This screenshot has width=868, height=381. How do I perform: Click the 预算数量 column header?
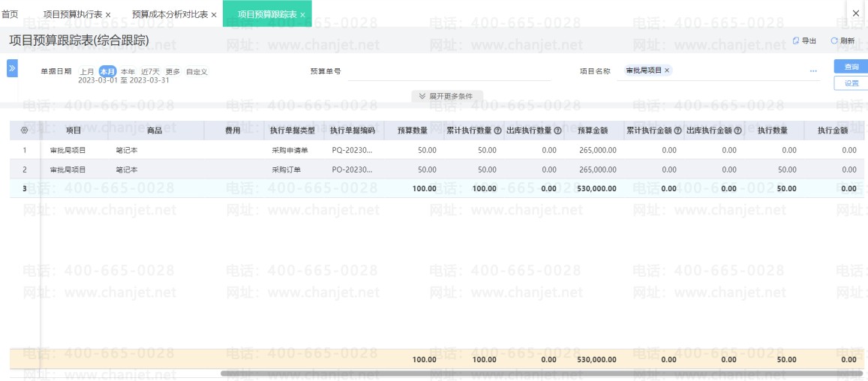(x=413, y=130)
